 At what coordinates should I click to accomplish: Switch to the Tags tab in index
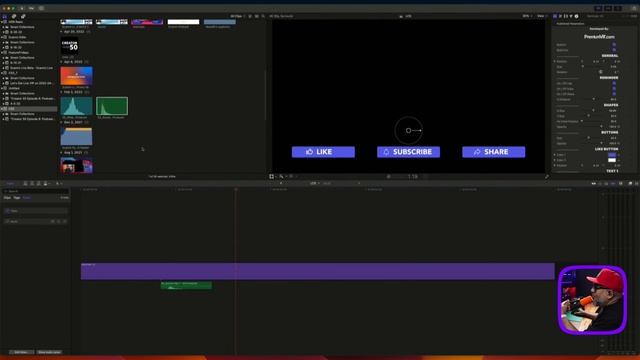pos(17,198)
